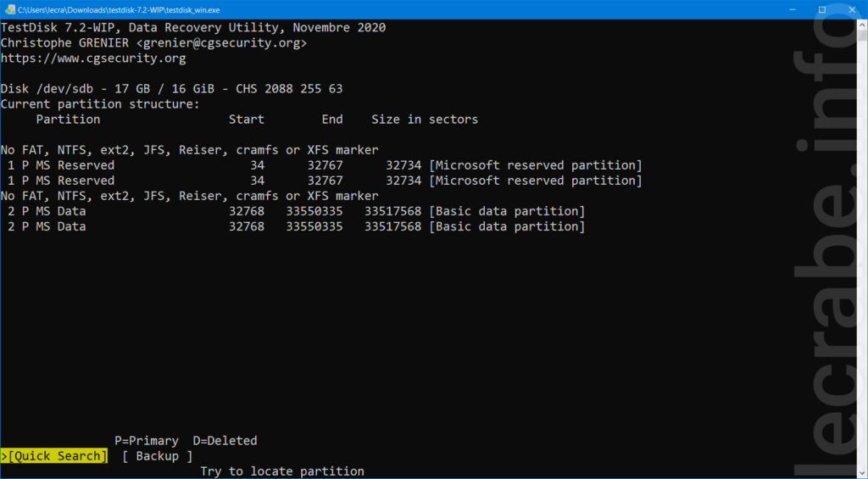Image resolution: width=868 pixels, height=479 pixels.
Task: Click the window title path text
Action: click(x=119, y=10)
